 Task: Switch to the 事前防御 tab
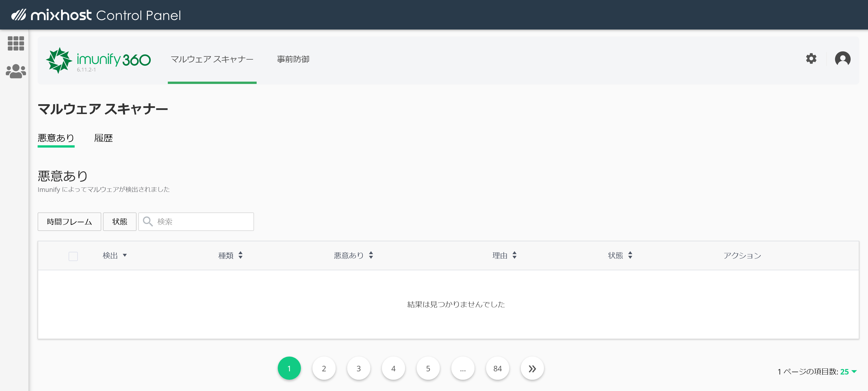(293, 59)
